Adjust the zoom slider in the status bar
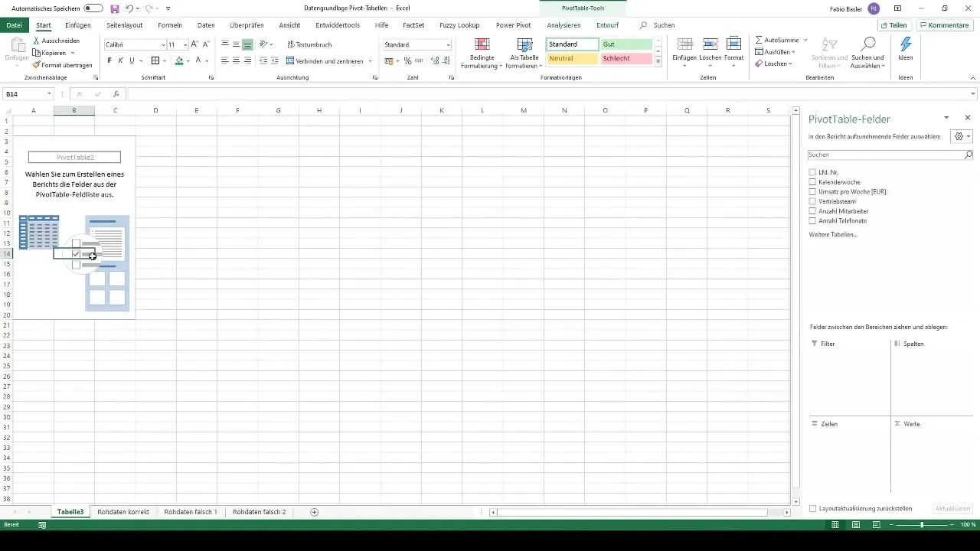980x551 pixels. [x=922, y=525]
